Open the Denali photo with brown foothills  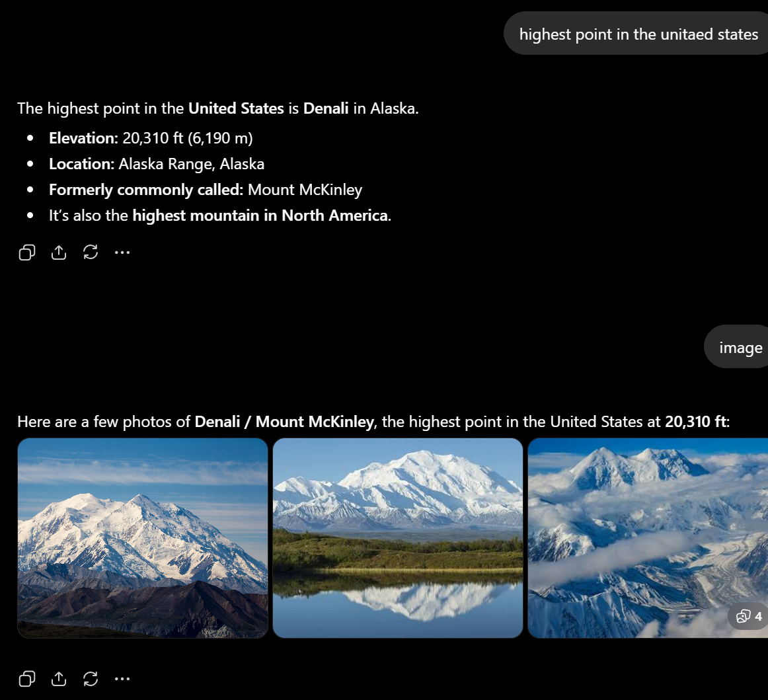click(143, 538)
